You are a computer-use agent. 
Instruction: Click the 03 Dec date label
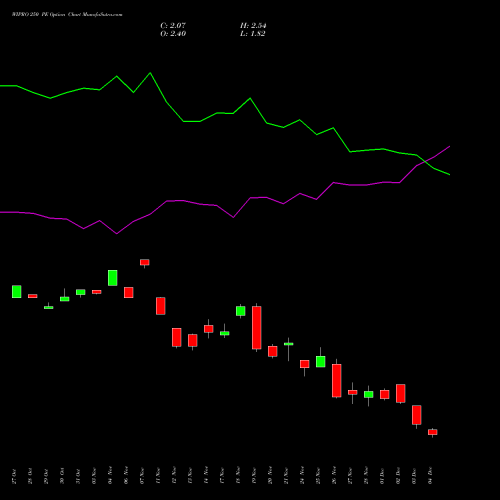pos(414,476)
